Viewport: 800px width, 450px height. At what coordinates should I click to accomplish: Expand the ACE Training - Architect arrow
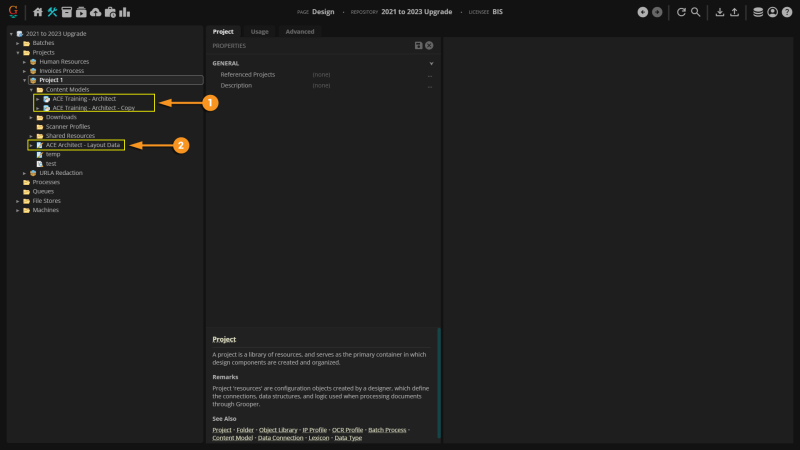click(38, 99)
